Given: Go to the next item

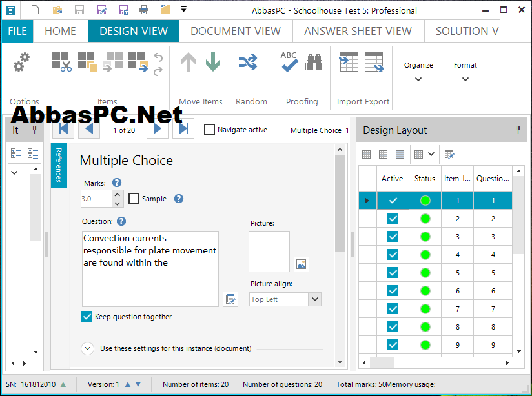Looking at the screenshot, I should (x=158, y=128).
